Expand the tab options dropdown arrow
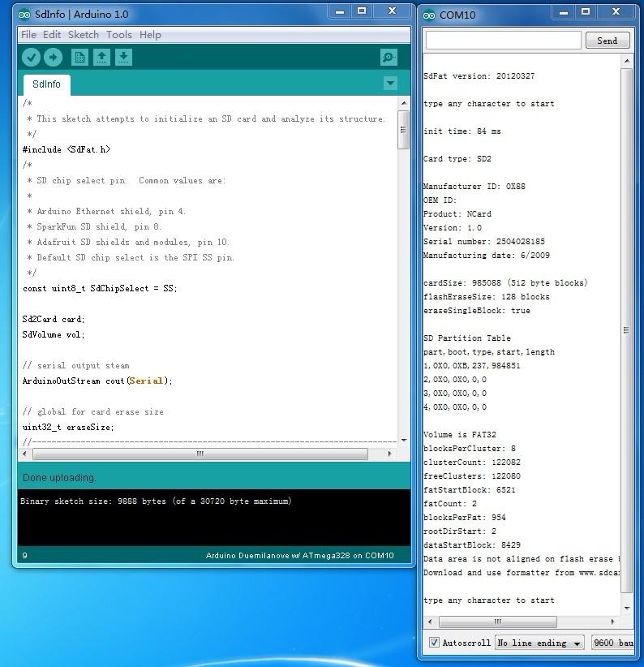Viewport: 644px width, 667px height. [x=390, y=83]
